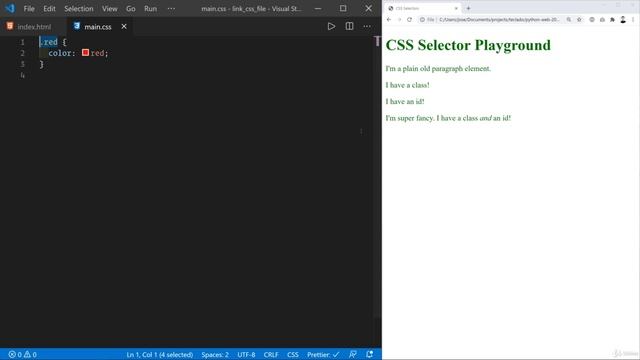This screenshot has height=360, width=640.
Task: Click the Ln 1, Col 1 cursor position indicator
Action: click(160, 354)
